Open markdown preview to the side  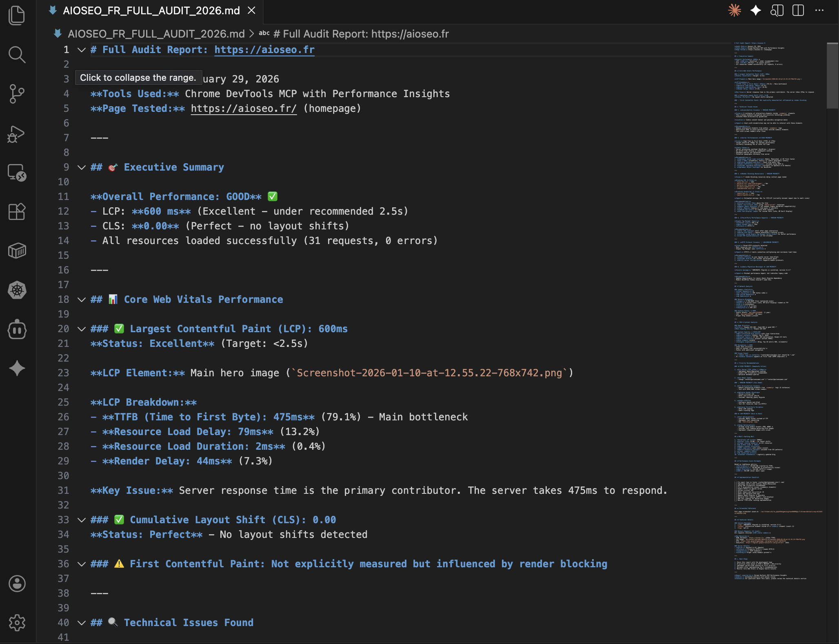777,11
